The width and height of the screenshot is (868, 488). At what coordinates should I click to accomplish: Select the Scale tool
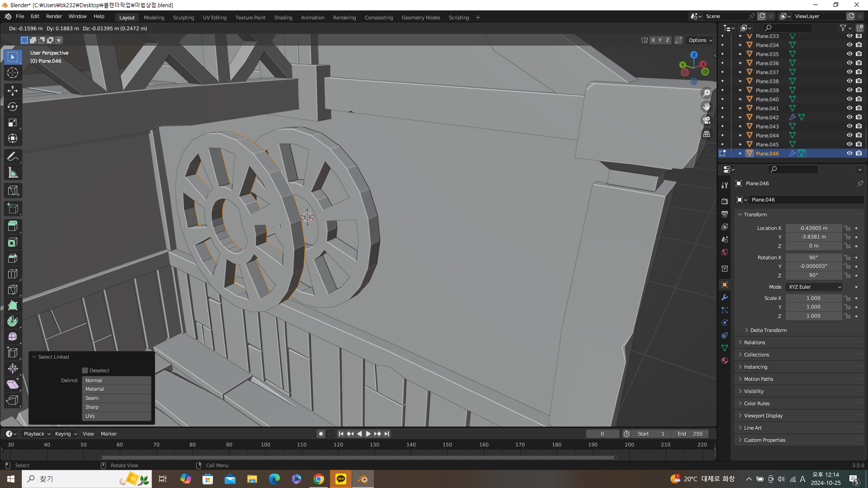click(13, 122)
